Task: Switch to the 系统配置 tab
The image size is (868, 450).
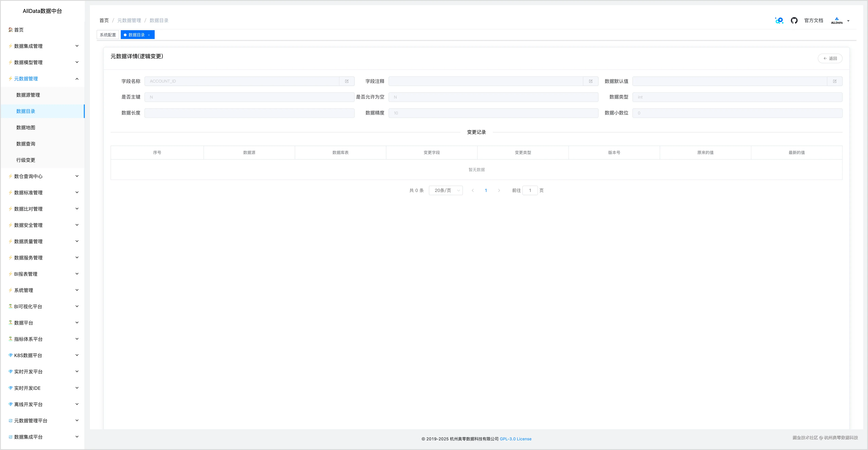Action: coord(108,35)
